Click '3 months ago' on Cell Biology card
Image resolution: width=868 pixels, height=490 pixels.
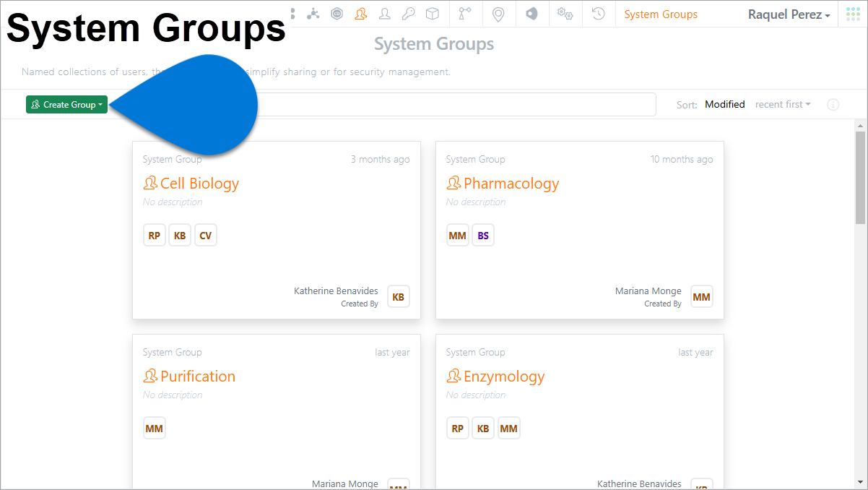pyautogui.click(x=380, y=160)
